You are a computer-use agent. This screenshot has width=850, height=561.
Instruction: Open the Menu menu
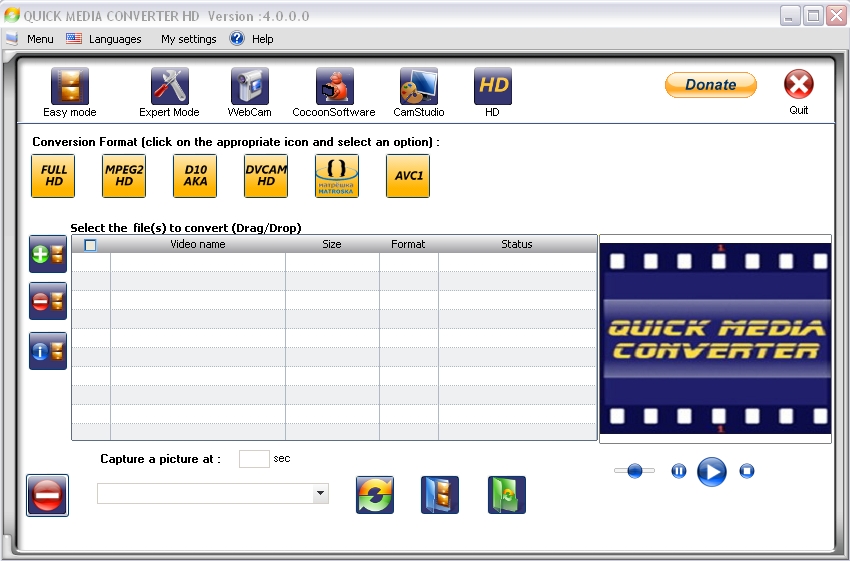click(x=40, y=39)
